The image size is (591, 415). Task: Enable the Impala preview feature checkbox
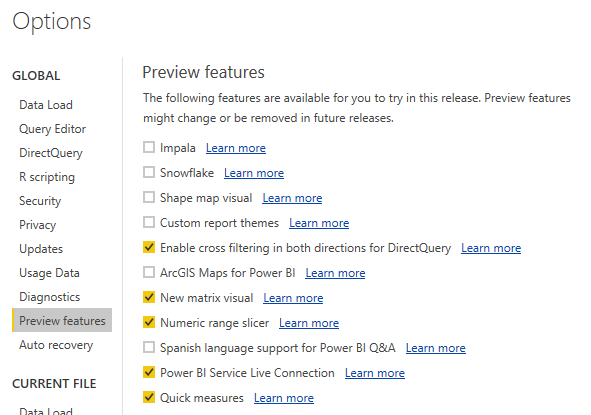pos(149,147)
